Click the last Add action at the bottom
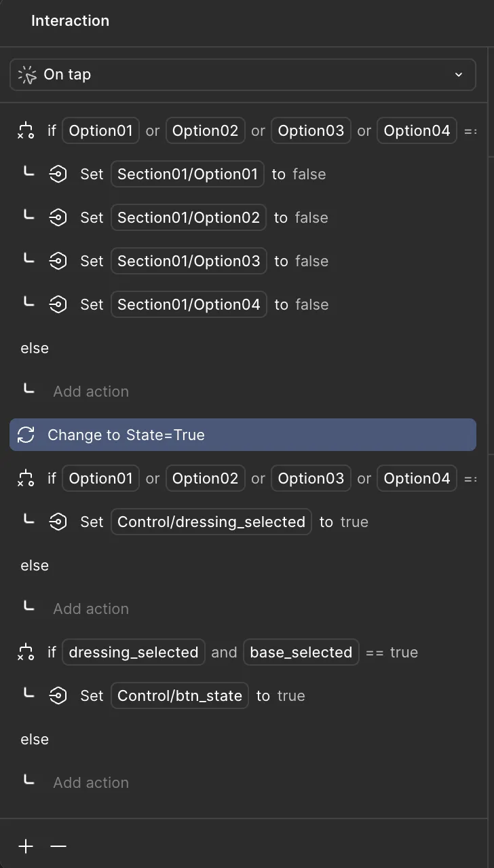The width and height of the screenshot is (494, 868). 91,783
